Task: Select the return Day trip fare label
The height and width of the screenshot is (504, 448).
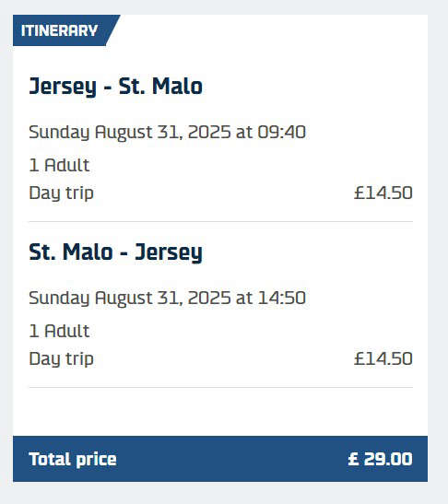Action: [62, 359]
